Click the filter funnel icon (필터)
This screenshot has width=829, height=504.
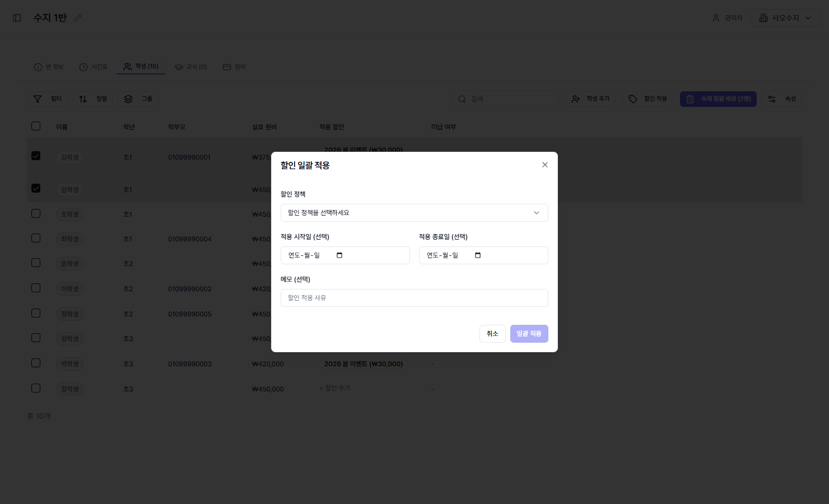click(38, 99)
